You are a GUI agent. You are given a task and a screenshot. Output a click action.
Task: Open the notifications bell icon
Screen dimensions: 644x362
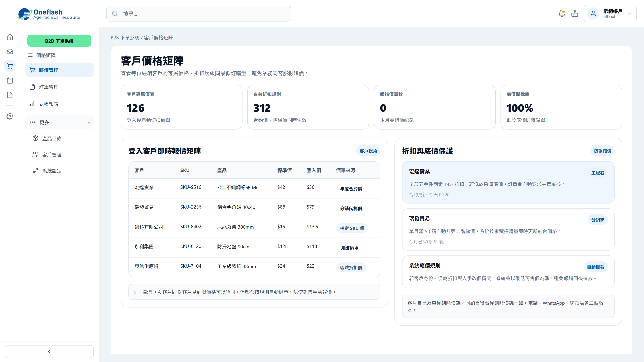562,13
